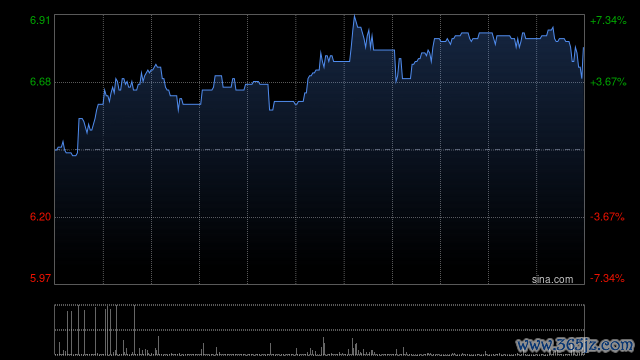This screenshot has height=360, width=640.
Task: Click the 6.68 price label
Action: tap(40, 82)
